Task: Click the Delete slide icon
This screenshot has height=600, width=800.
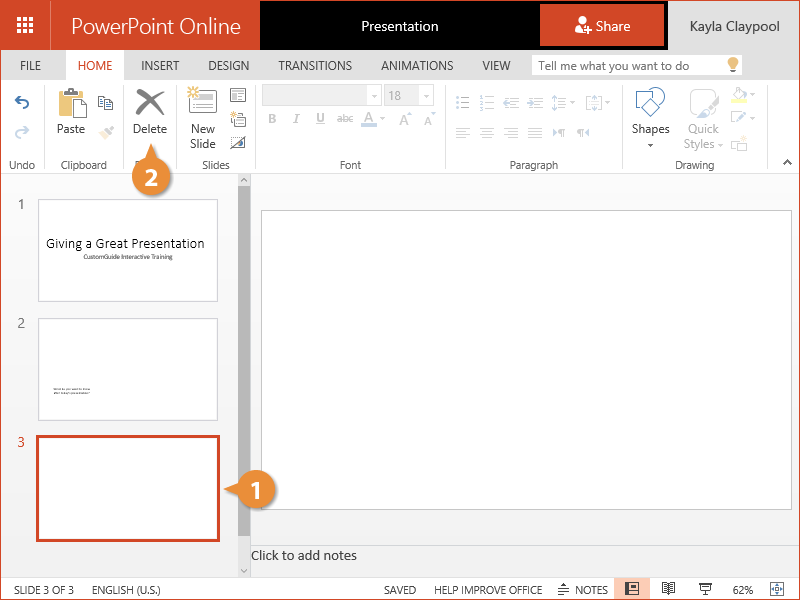Action: tap(150, 104)
